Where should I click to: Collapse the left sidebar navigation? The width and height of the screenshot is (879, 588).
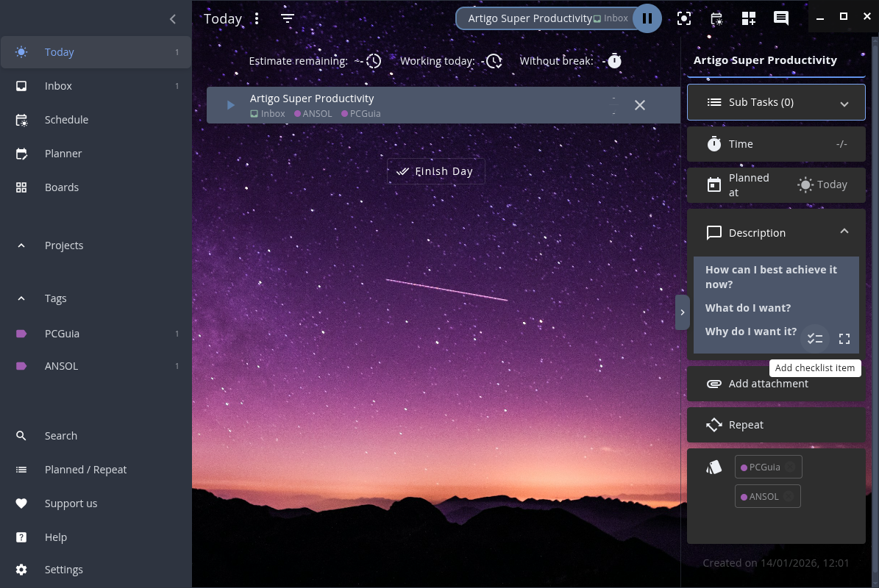pyautogui.click(x=173, y=19)
